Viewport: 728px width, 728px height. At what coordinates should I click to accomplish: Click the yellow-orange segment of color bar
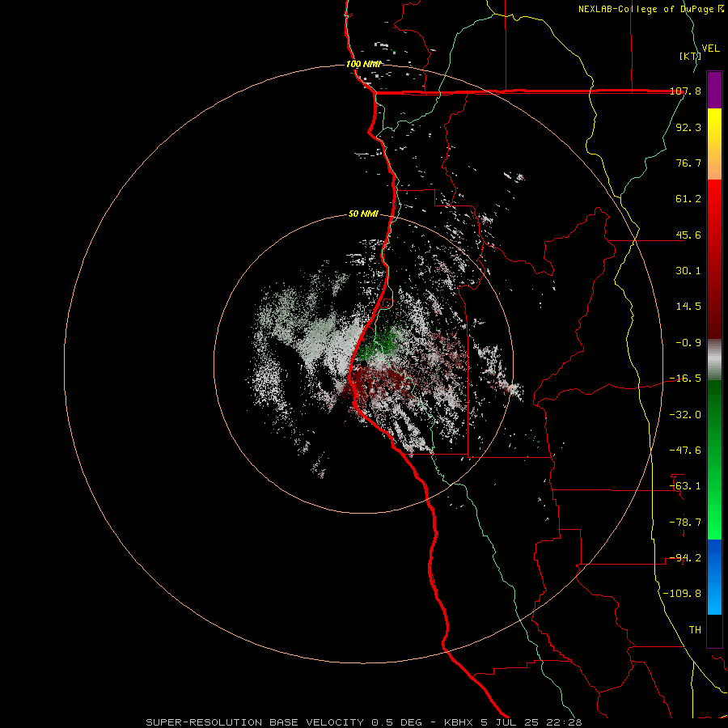tap(714, 144)
